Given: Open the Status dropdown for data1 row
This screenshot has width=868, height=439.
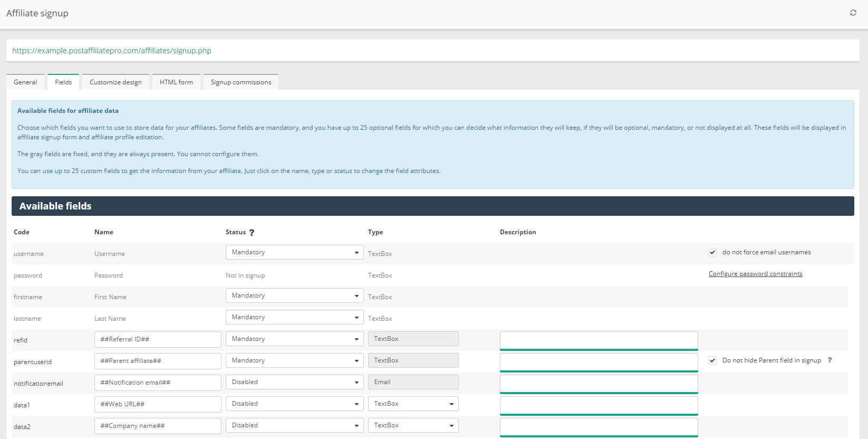Looking at the screenshot, I should point(294,404).
